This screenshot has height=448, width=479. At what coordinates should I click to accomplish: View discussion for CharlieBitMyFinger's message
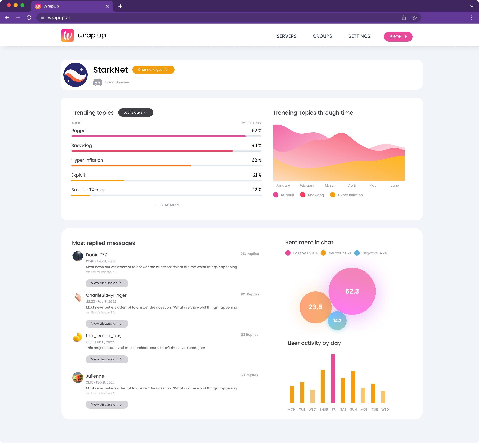tap(107, 324)
